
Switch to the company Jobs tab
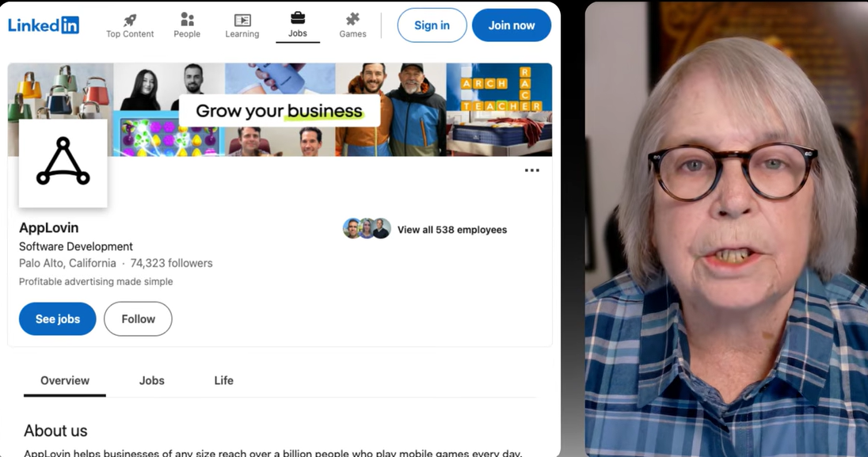pos(152,380)
